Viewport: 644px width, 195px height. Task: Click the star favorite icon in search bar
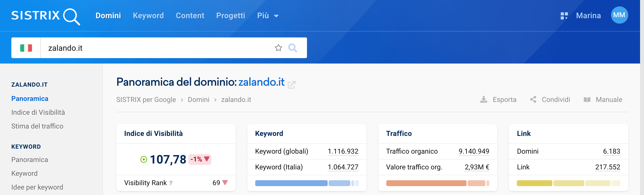[278, 48]
